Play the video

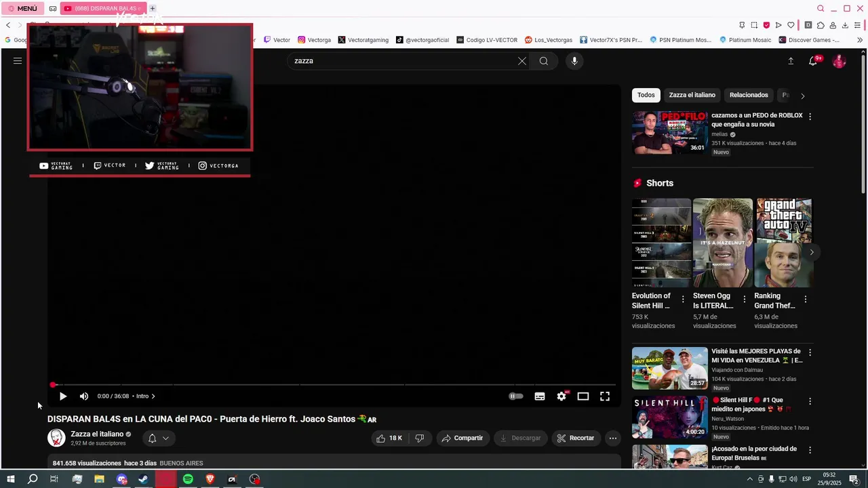tap(63, 396)
